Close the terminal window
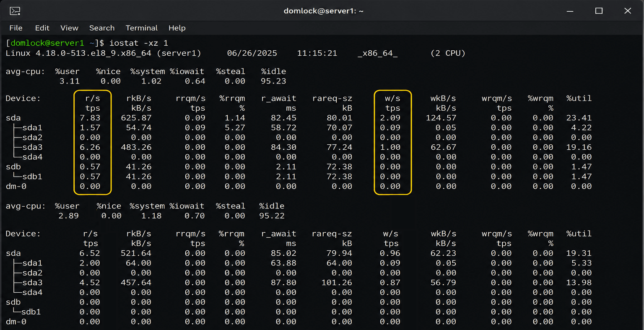This screenshot has width=644, height=330. (x=628, y=11)
